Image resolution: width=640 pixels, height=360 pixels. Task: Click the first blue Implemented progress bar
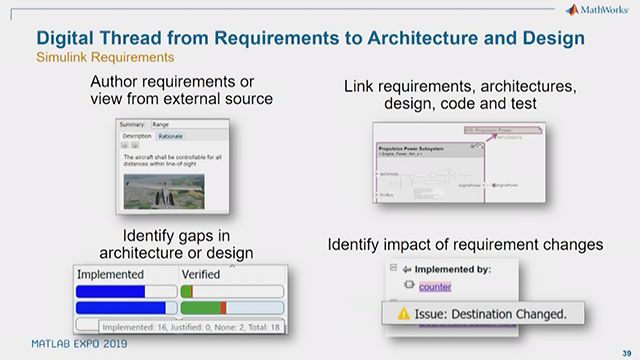(x=127, y=291)
